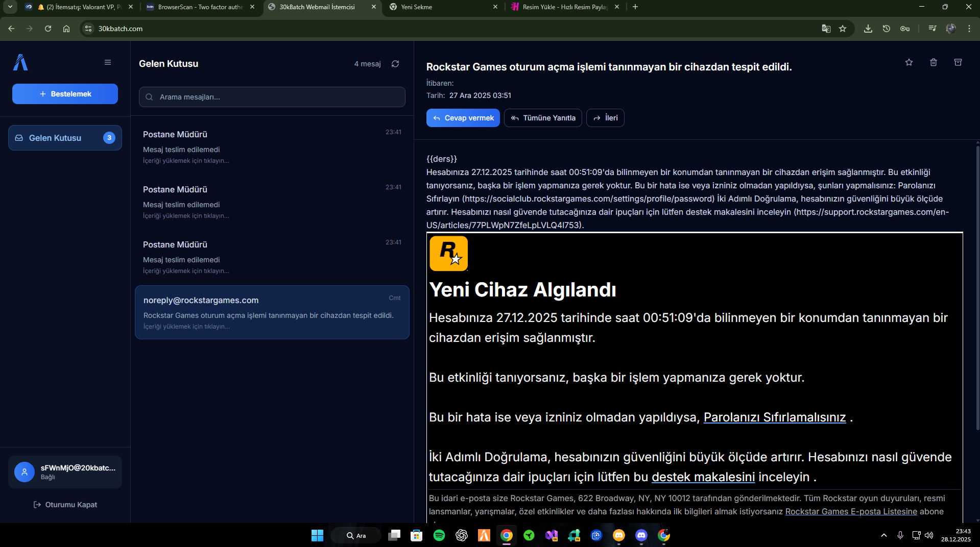This screenshot has height=547, width=980.
Task: Click the '4 mesaj' count label
Action: tap(368, 64)
